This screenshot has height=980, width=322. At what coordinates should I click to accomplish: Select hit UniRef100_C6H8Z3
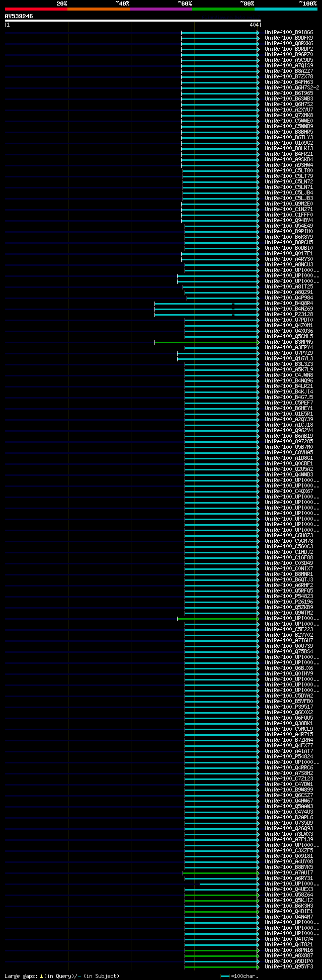pyautogui.click(x=289, y=535)
